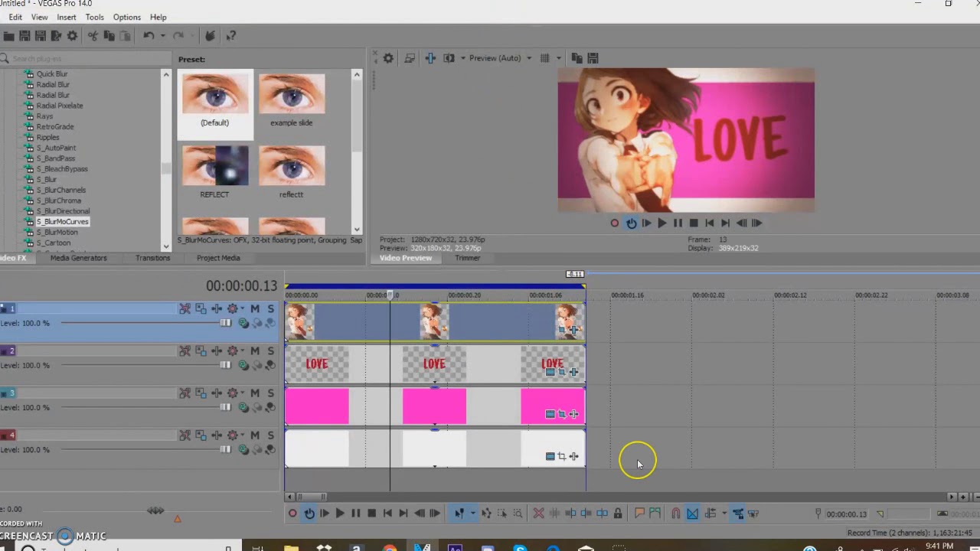Select the zoom edit tool

[x=518, y=514]
